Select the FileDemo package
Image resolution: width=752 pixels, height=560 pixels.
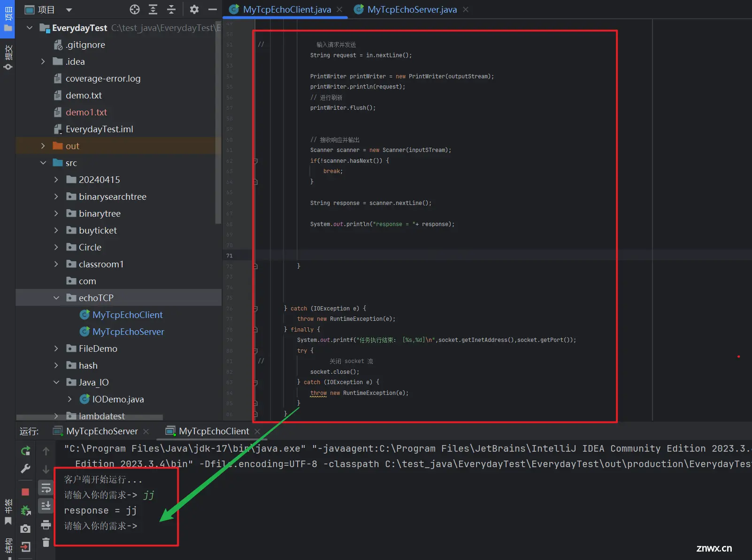98,348
